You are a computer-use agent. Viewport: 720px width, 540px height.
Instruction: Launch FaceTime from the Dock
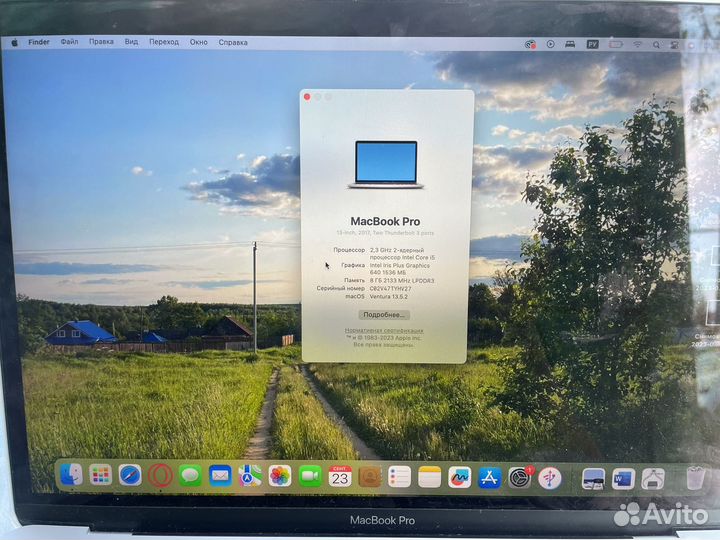pos(310,477)
